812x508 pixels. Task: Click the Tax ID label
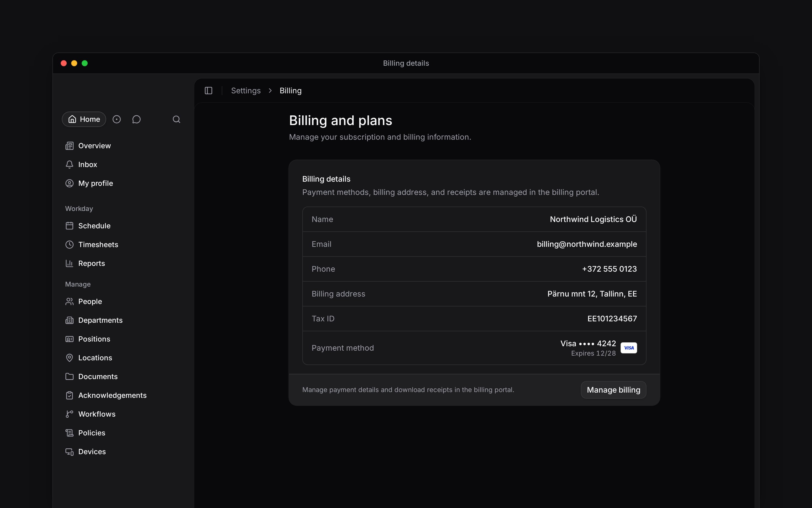point(323,319)
